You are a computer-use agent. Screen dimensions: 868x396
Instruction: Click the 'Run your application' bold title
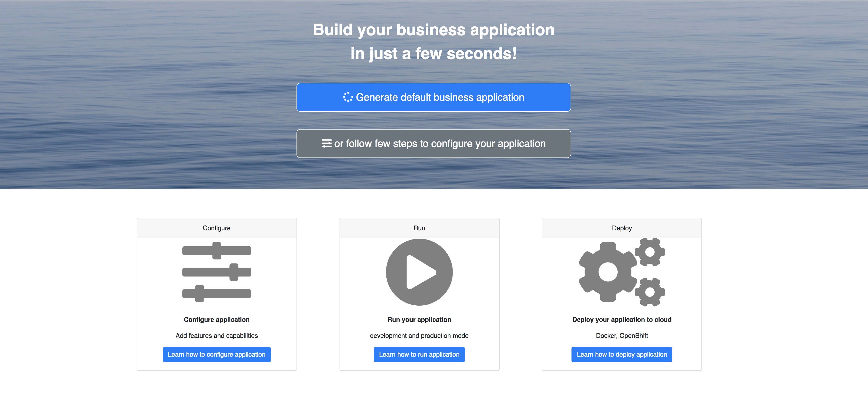point(419,320)
